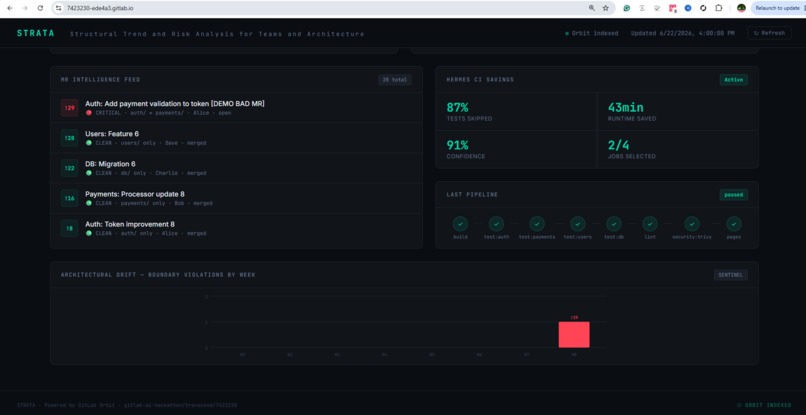Click the browser forward arrow
Viewport: 806px width, 415px height.
pyautogui.click(x=25, y=8)
